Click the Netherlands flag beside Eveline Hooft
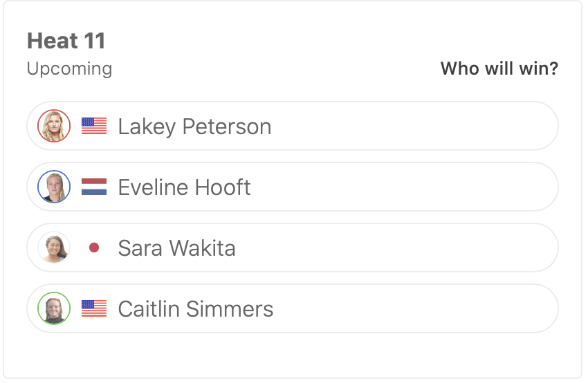 click(x=94, y=187)
